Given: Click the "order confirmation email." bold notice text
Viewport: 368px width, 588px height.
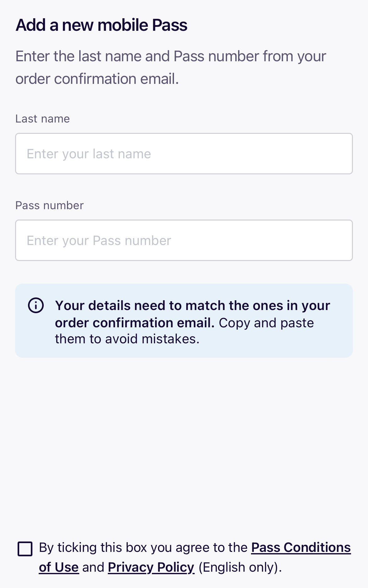Looking at the screenshot, I should (x=135, y=323).
